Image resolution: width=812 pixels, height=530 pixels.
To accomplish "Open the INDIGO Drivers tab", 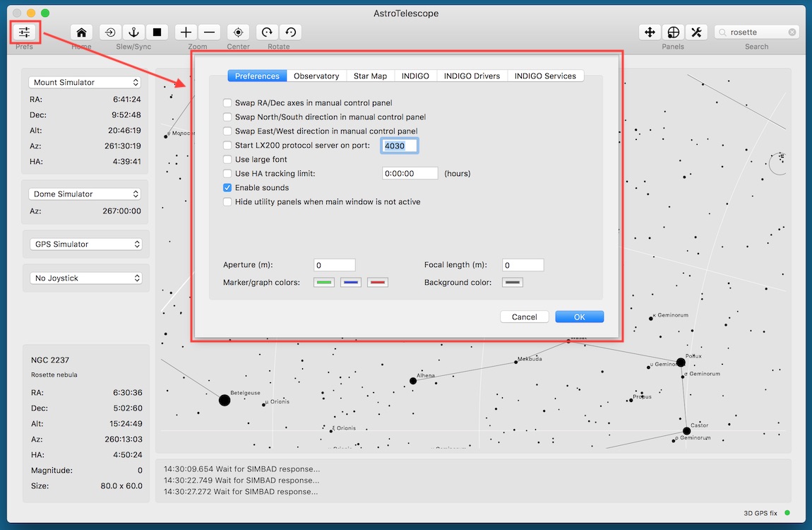I will [472, 76].
